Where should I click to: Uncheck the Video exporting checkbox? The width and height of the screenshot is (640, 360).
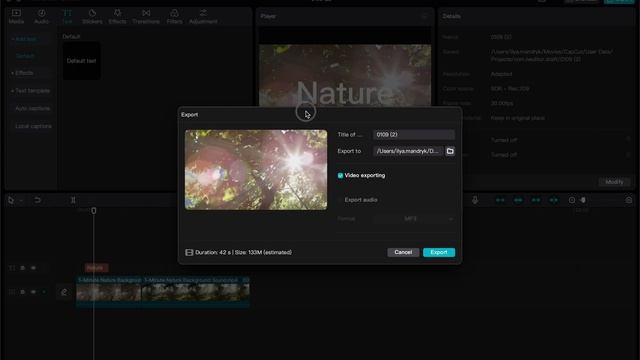tap(340, 176)
